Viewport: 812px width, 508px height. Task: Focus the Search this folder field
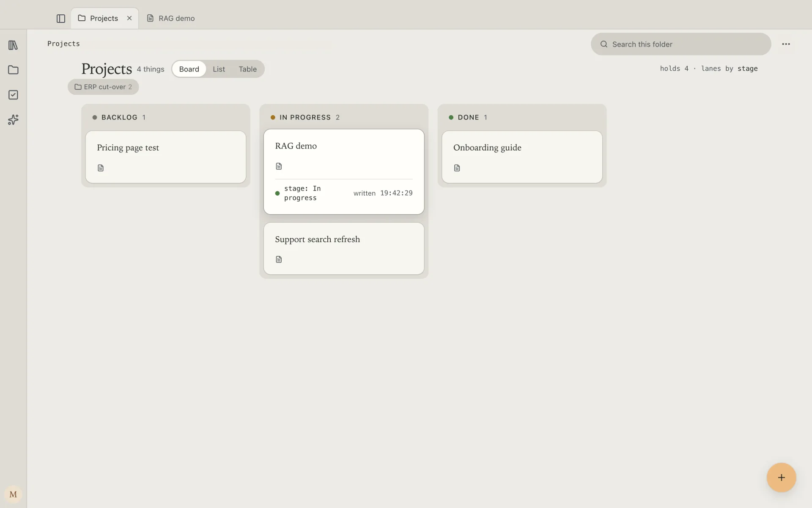(681, 44)
